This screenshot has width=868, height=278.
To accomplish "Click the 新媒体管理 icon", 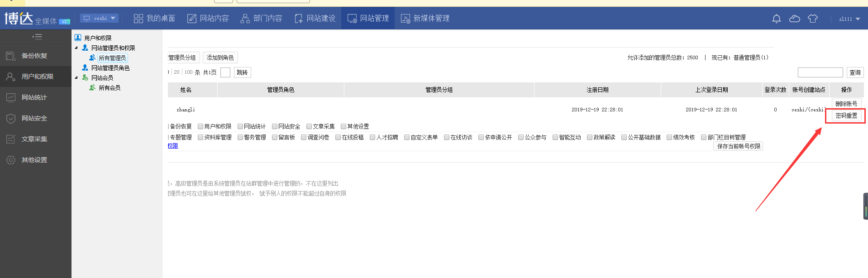I will click(x=405, y=19).
